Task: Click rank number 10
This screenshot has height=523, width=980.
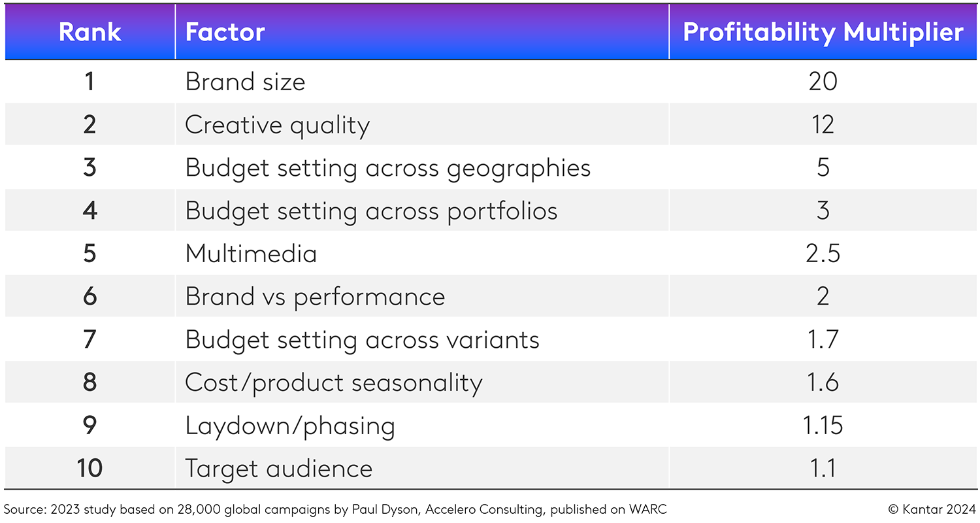Action: click(x=90, y=469)
